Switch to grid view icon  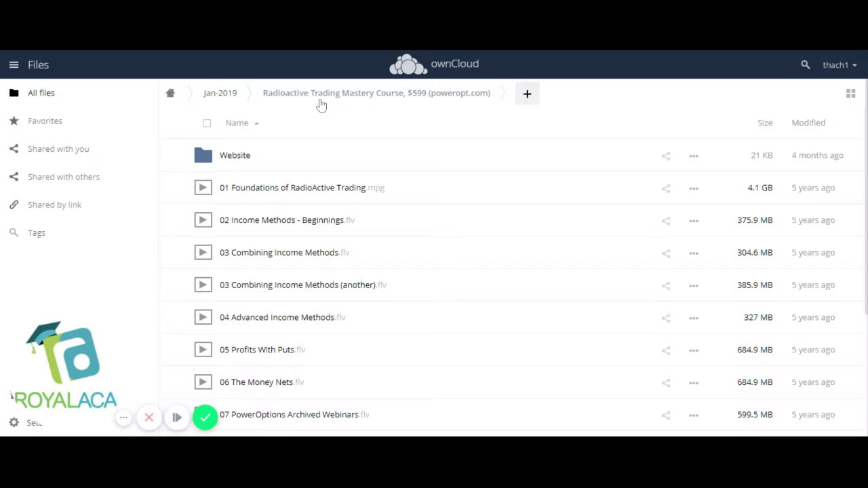(x=850, y=94)
